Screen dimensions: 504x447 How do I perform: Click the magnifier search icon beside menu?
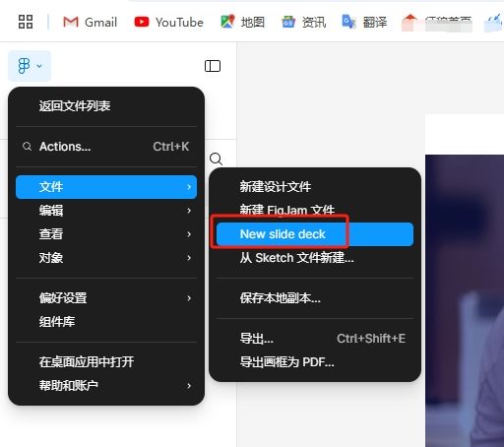(x=216, y=159)
